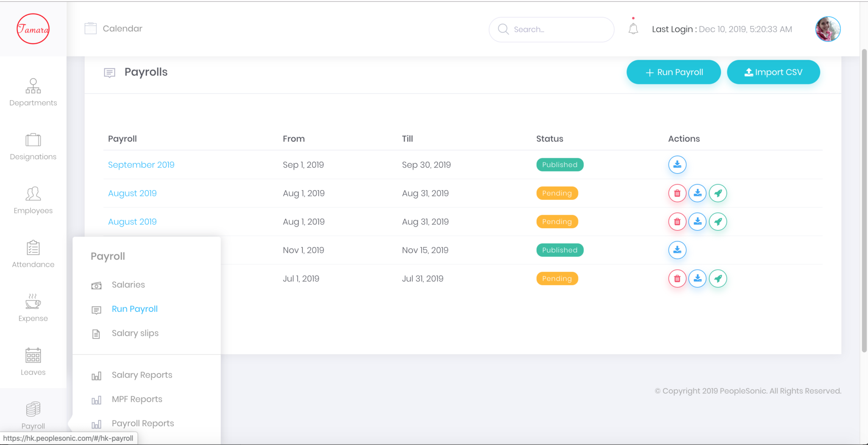
Task: Click the Import CSV button
Action: tap(773, 72)
